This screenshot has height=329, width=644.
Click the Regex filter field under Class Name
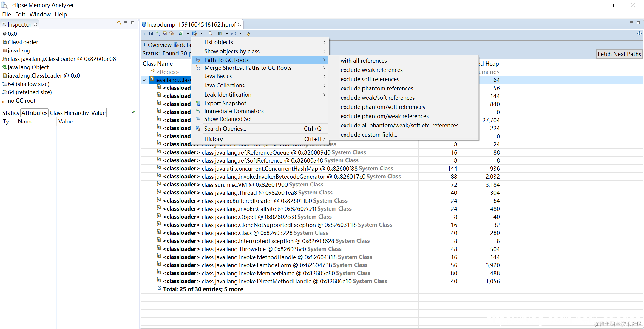[x=168, y=72]
